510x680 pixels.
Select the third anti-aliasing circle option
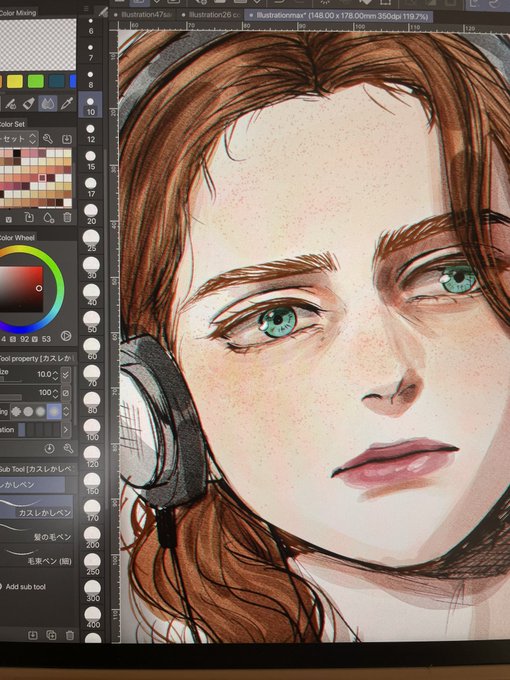tap(40, 411)
